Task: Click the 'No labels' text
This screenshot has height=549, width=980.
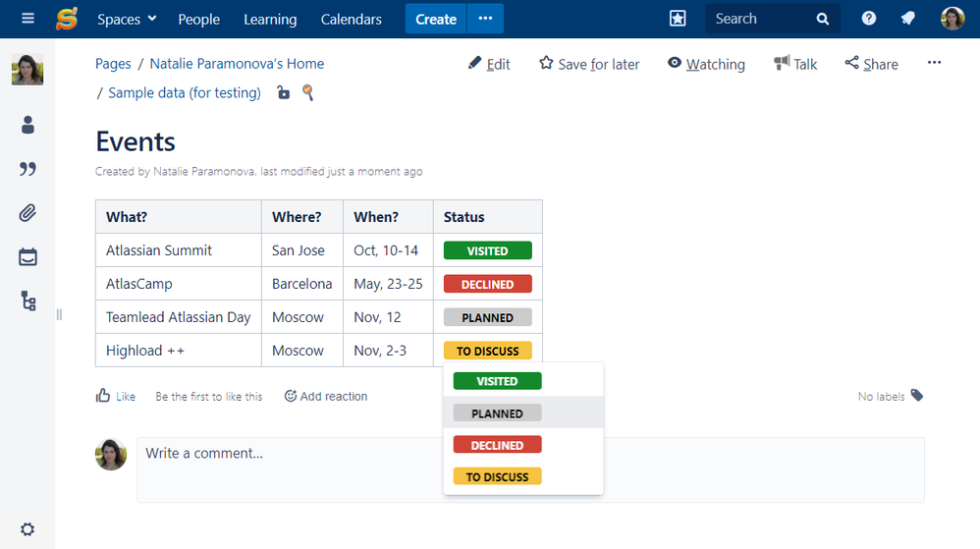Action: (881, 397)
